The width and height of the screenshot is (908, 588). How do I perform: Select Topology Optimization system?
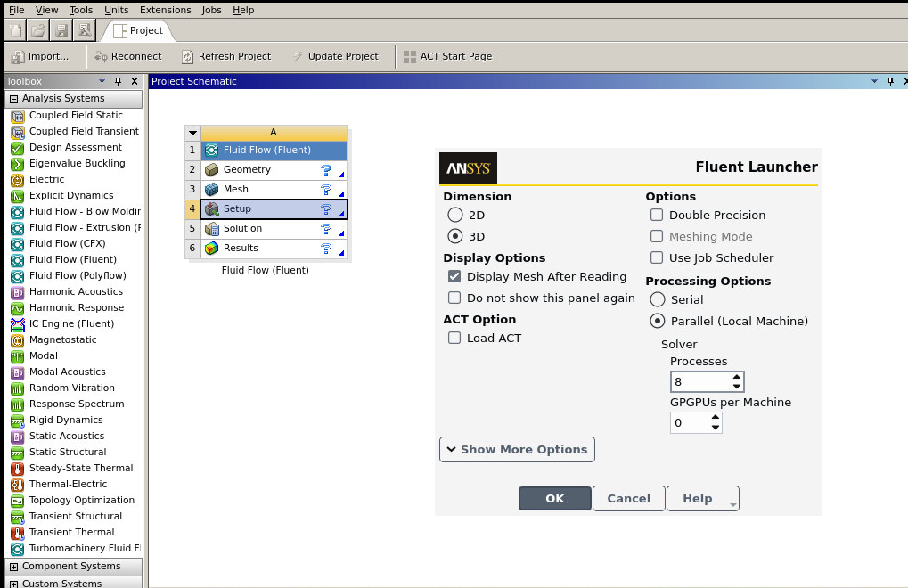(x=82, y=500)
